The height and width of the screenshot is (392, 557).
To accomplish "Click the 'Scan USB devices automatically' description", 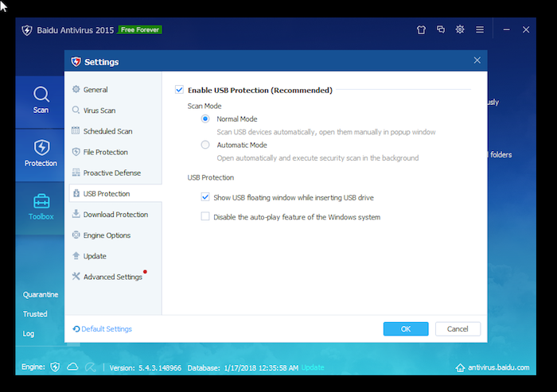I will pyautogui.click(x=326, y=132).
